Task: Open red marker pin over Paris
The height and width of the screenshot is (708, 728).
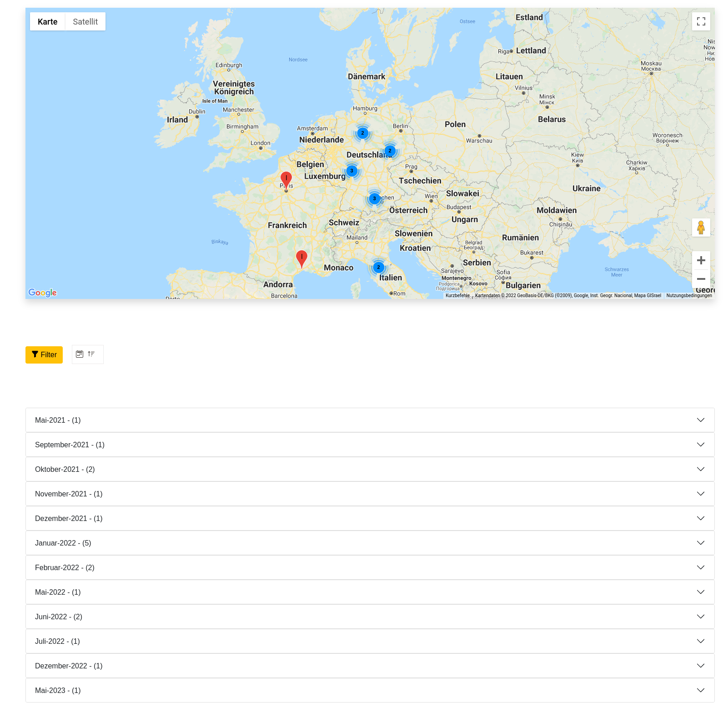Action: (286, 180)
